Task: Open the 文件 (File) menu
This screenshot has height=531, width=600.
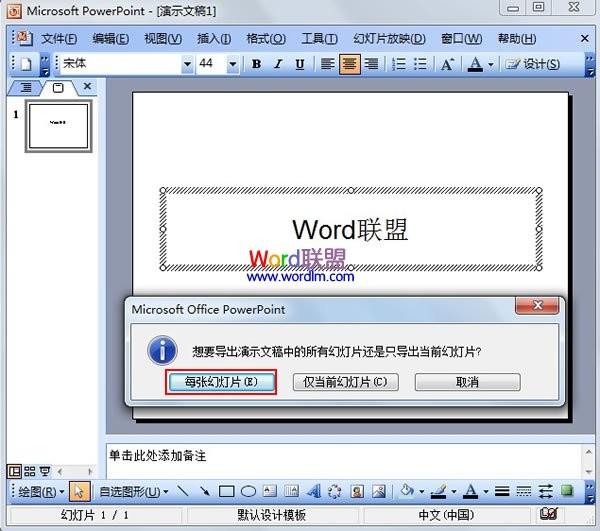Action: click(59, 39)
